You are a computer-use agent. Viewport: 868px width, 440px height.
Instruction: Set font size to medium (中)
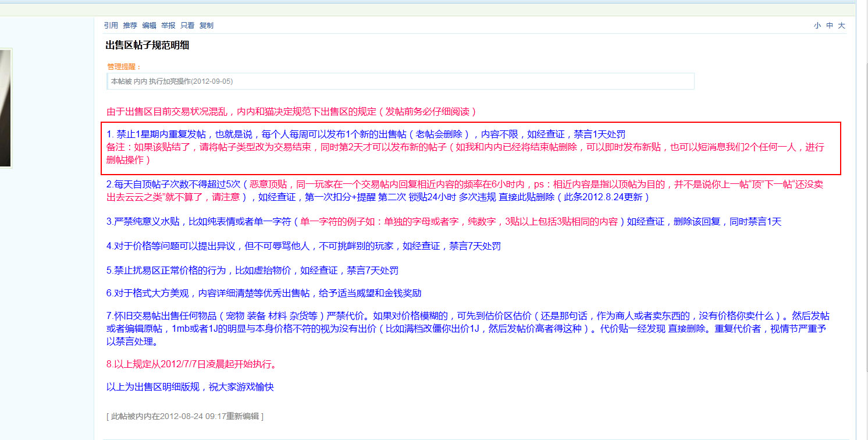click(x=830, y=26)
